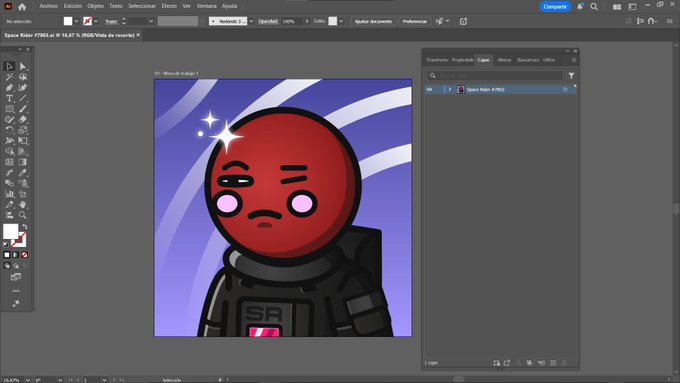This screenshot has width=680, height=383.
Task: Select the Curvature tool
Action: tap(23, 88)
